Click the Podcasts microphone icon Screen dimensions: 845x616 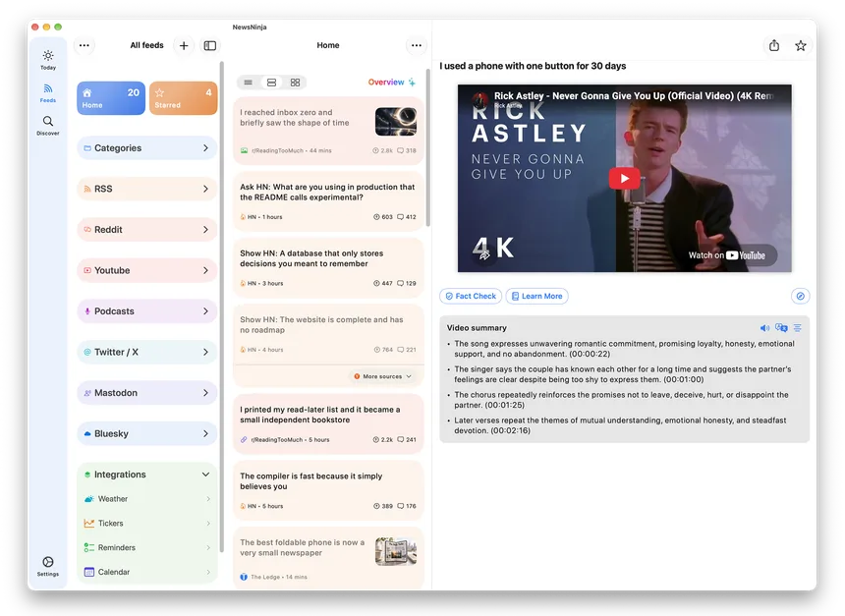pyautogui.click(x=87, y=311)
